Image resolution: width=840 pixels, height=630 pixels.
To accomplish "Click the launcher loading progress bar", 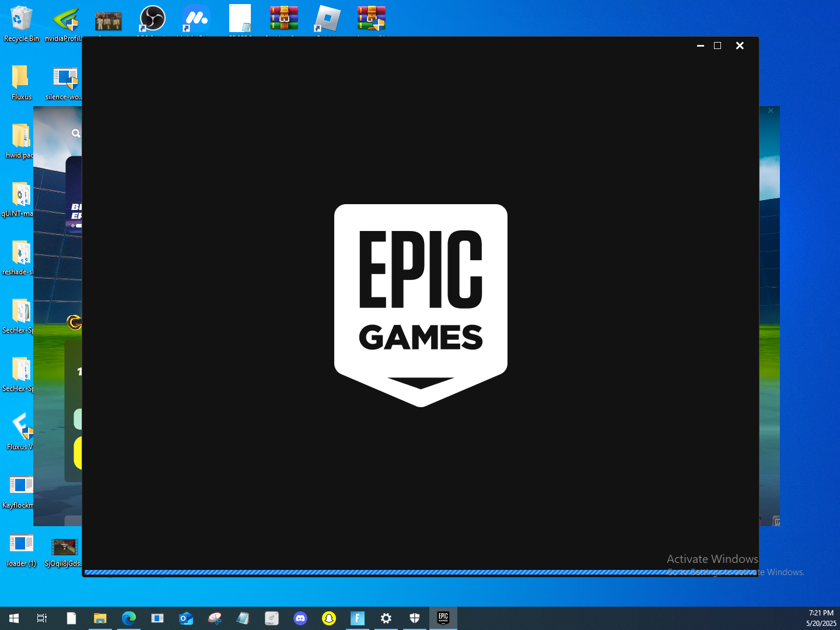I will (x=421, y=573).
